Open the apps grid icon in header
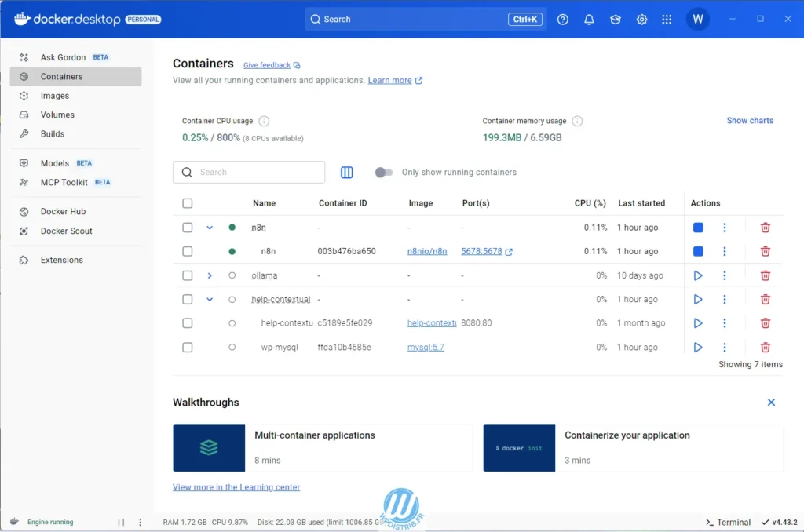Viewport: 804px width, 532px height. 667,20
